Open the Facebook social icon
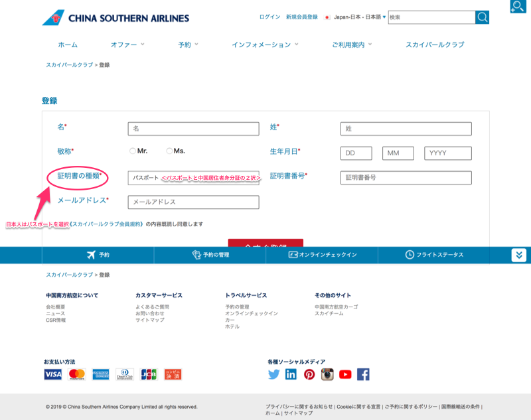 click(363, 374)
